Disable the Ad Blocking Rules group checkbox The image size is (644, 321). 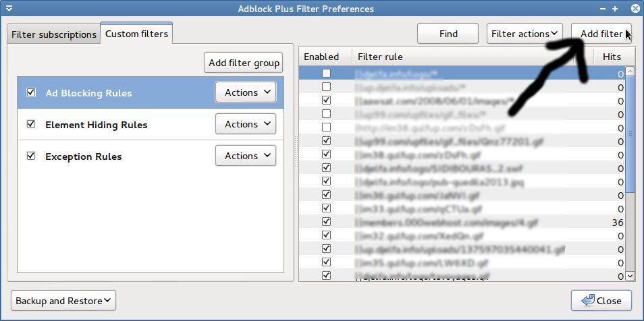pyautogui.click(x=30, y=93)
